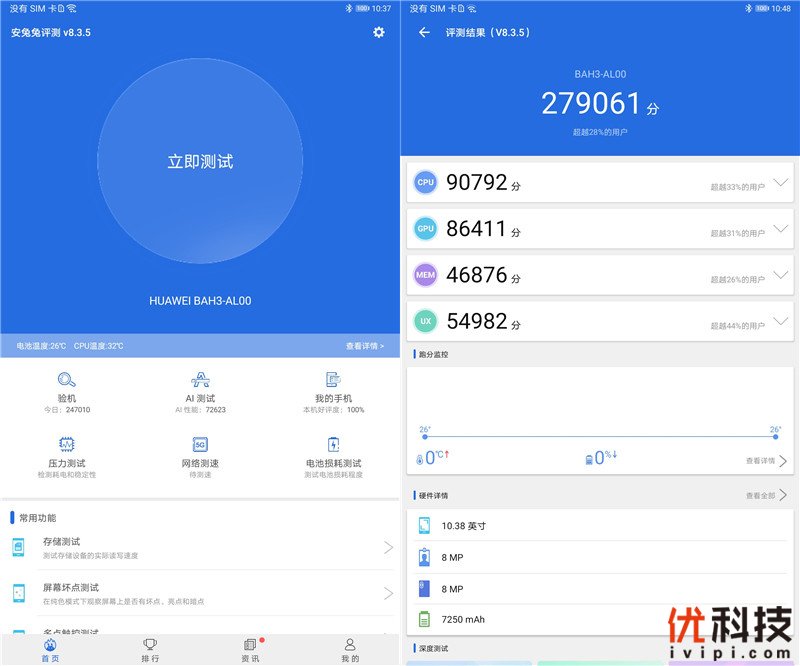
Task: Open the AnTuTu settings gear
Action: 378,32
